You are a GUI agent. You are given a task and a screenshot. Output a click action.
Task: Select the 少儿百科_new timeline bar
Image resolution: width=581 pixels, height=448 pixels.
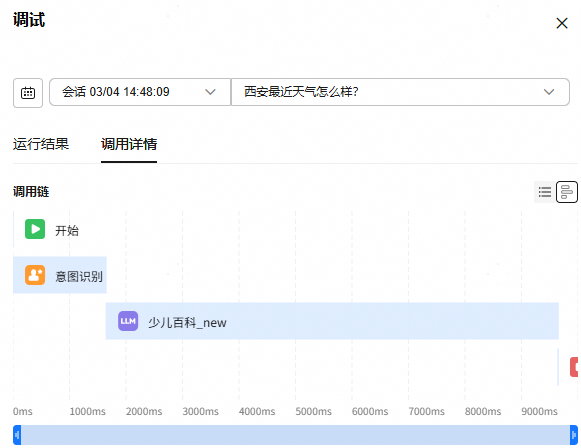332,321
